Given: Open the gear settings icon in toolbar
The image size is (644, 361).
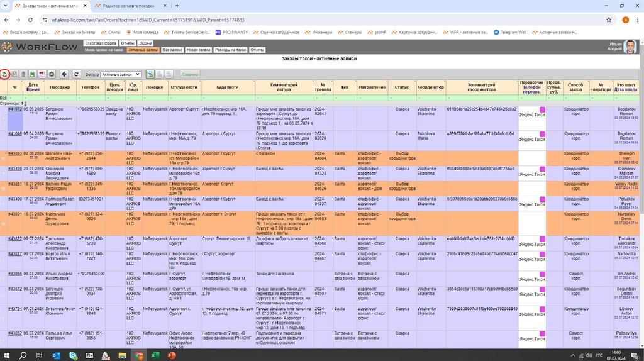Looking at the screenshot, I should (52, 74).
